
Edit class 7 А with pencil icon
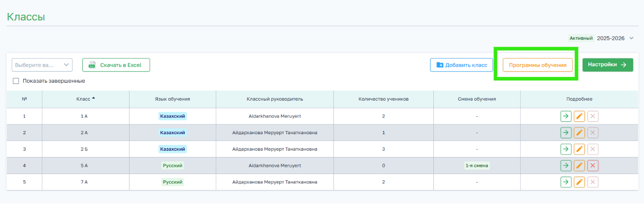coord(579,182)
